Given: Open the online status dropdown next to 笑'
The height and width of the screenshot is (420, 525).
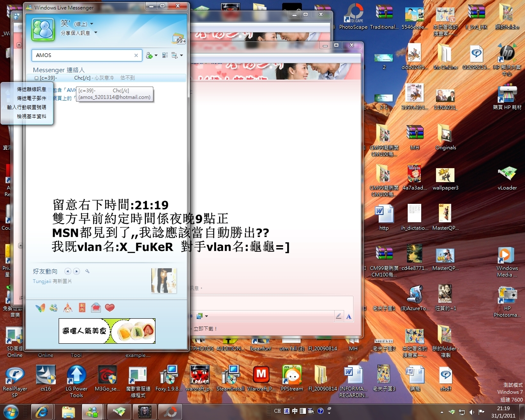Looking at the screenshot, I should [91, 24].
